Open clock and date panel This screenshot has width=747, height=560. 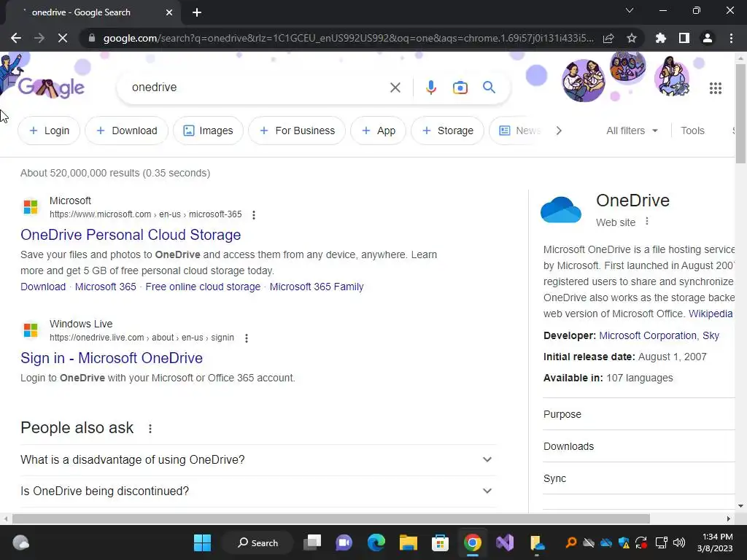pos(715,542)
